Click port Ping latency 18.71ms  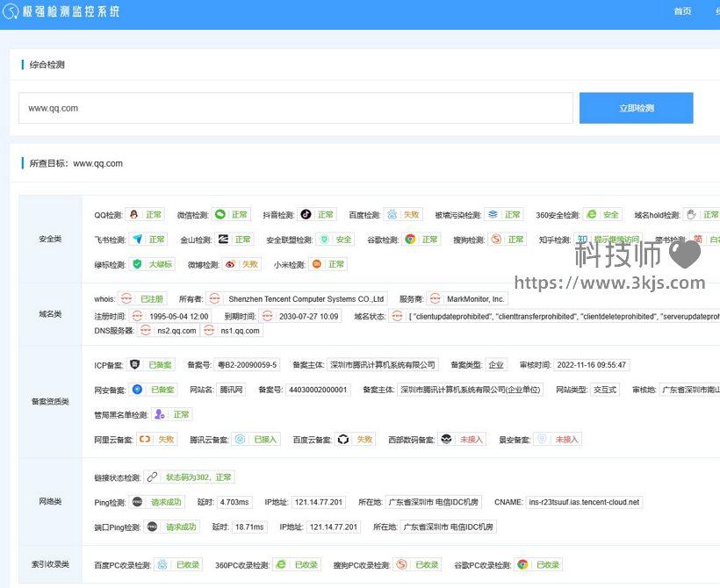click(249, 527)
